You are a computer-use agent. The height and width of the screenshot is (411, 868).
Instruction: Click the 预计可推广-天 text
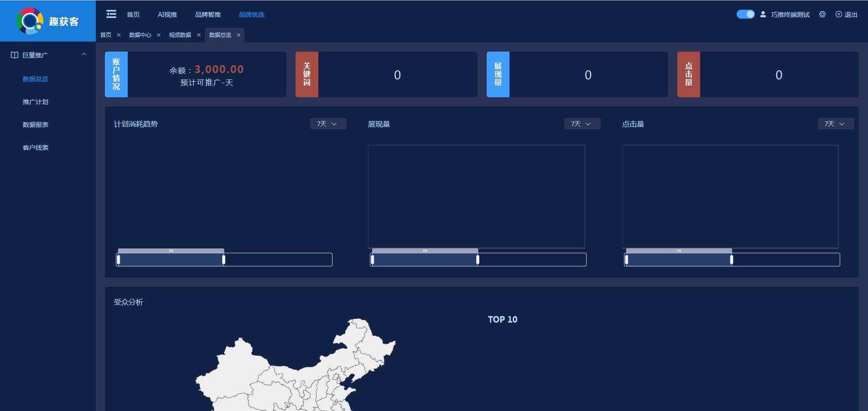tap(207, 83)
